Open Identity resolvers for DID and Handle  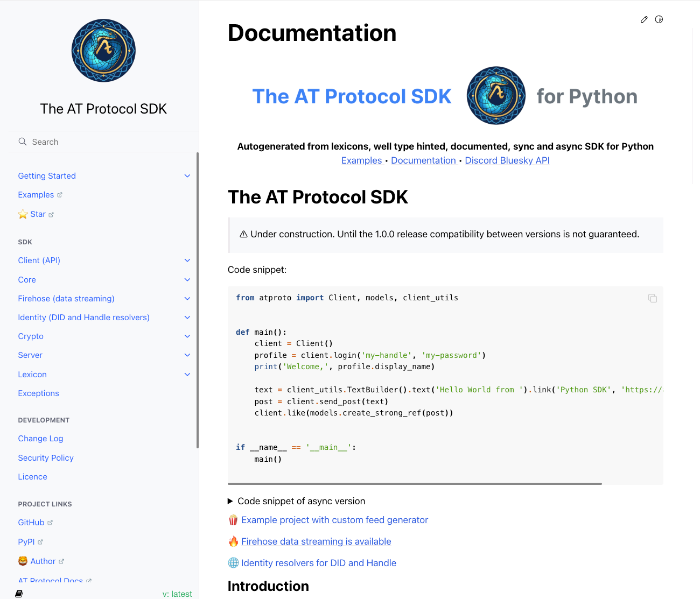tap(319, 563)
